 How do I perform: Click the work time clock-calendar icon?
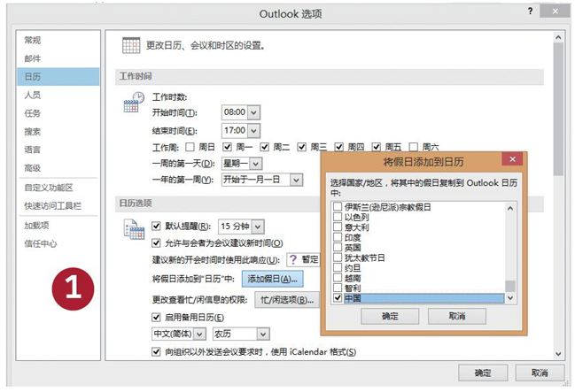[134, 103]
